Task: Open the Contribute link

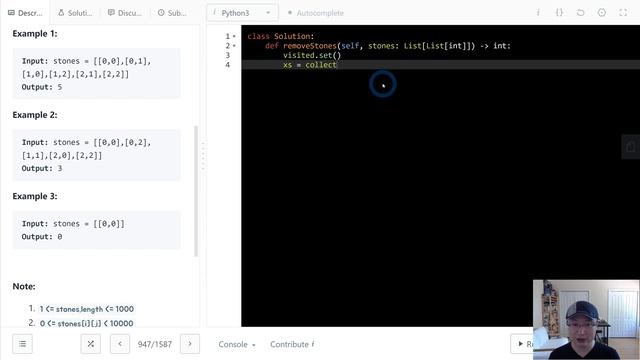Action: click(x=292, y=344)
